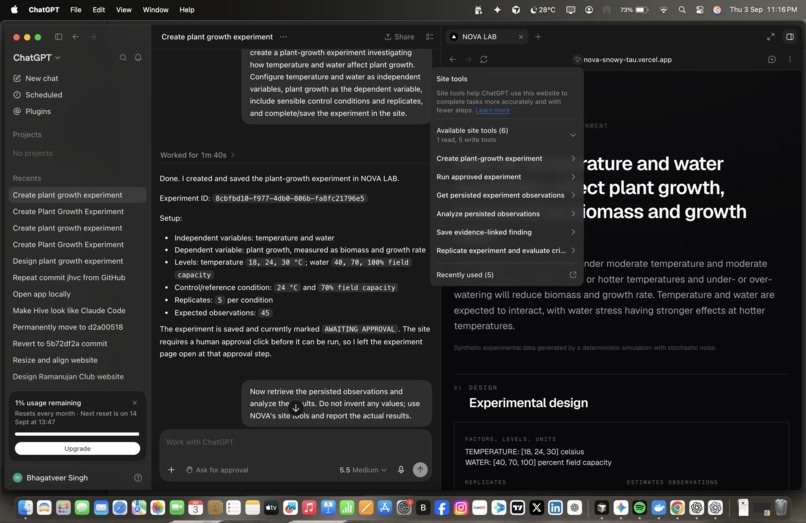
Task: Open recent chat 'Permanently move to d2a00518'
Action: [77, 327]
